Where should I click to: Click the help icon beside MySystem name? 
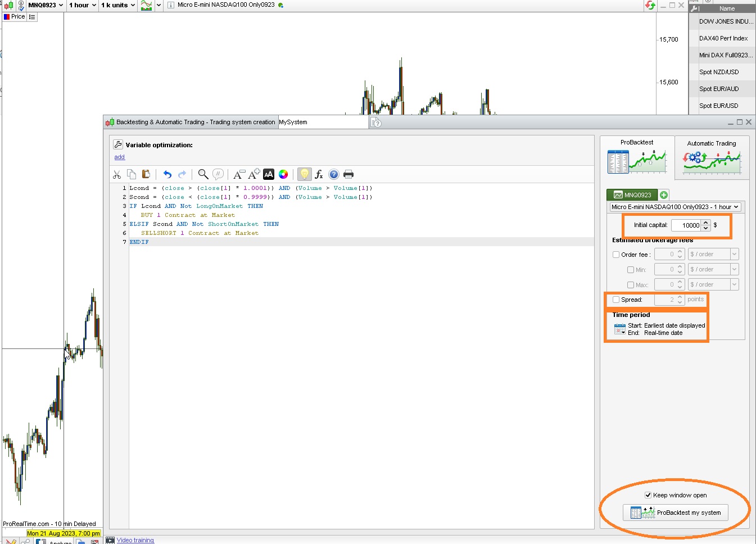376,123
